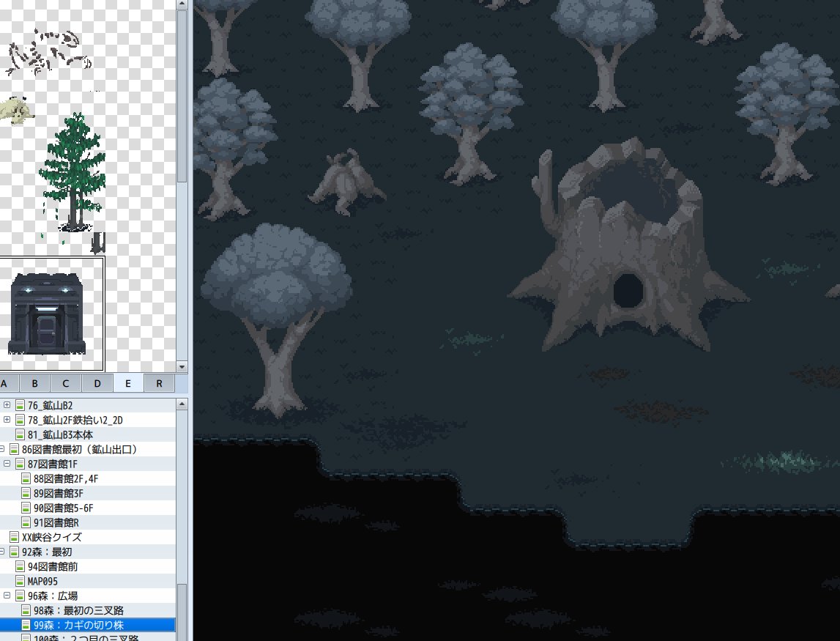Click the map icon beside 94図書館前
The image size is (840, 641).
[x=20, y=566]
